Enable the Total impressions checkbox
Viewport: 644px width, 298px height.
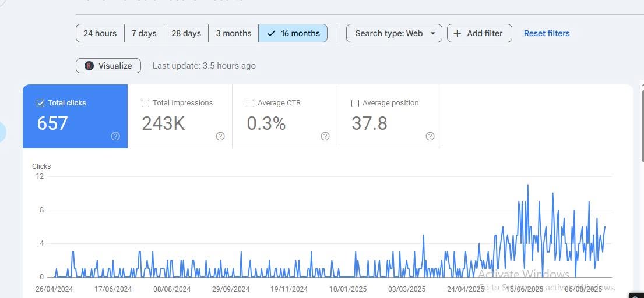(145, 103)
